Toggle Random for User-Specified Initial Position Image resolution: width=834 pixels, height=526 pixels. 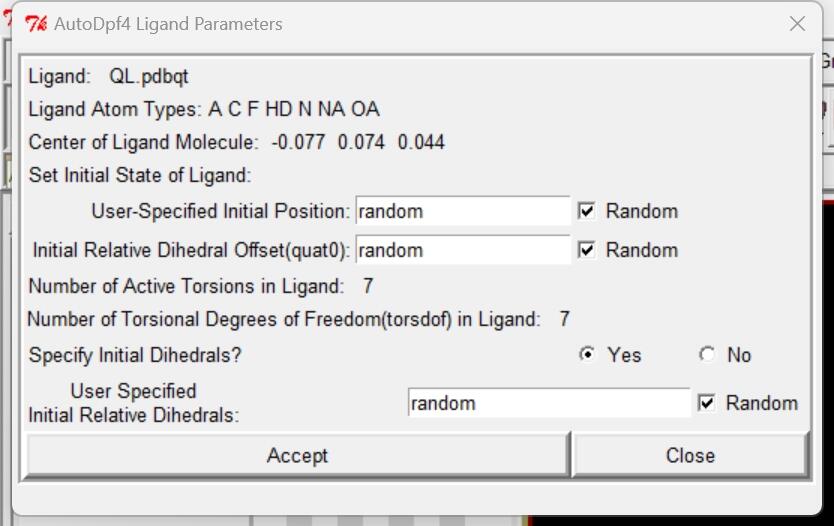tap(587, 211)
